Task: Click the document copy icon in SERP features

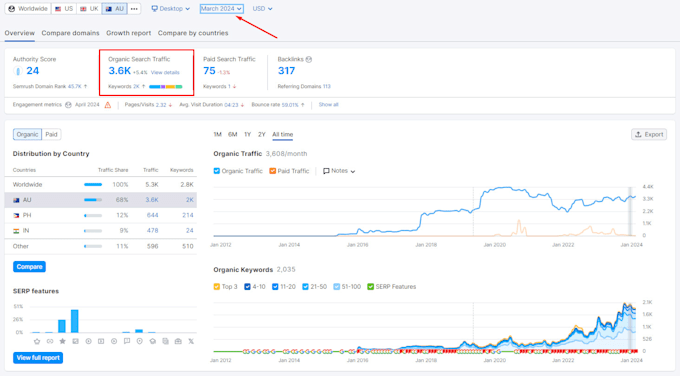Action: [x=165, y=341]
